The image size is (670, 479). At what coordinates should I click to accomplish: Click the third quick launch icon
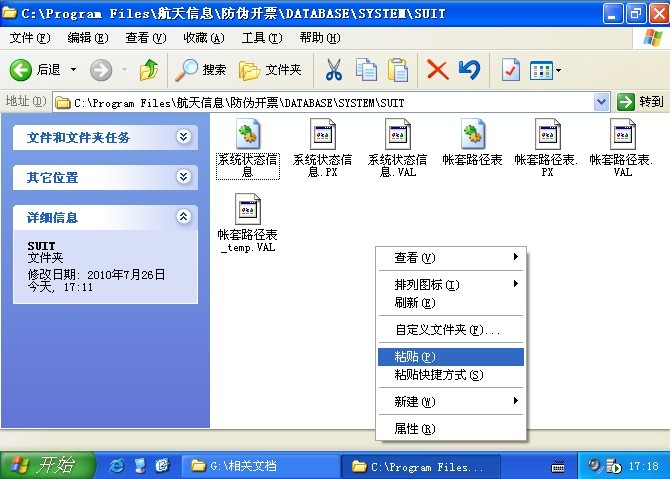(x=162, y=465)
